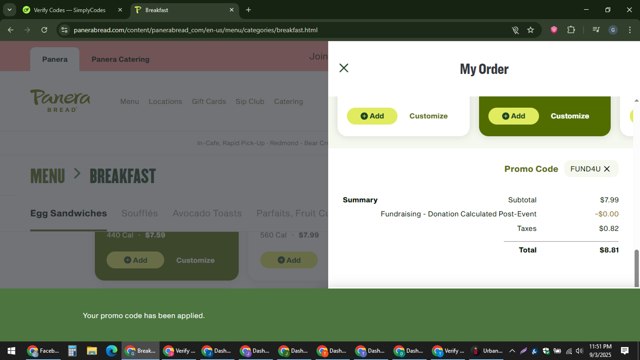The width and height of the screenshot is (640, 360).
Task: Customize the item in the white suggestion card
Action: [428, 116]
